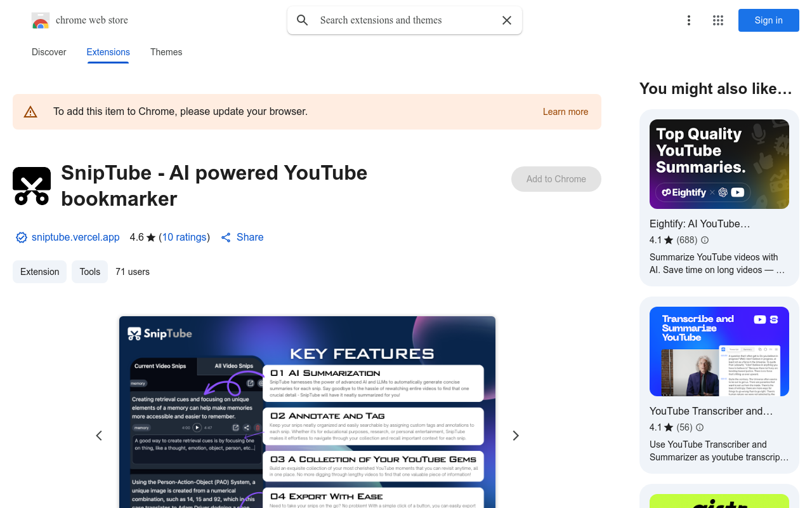Click the Share icon
This screenshot has height=508, width=812.
point(226,237)
